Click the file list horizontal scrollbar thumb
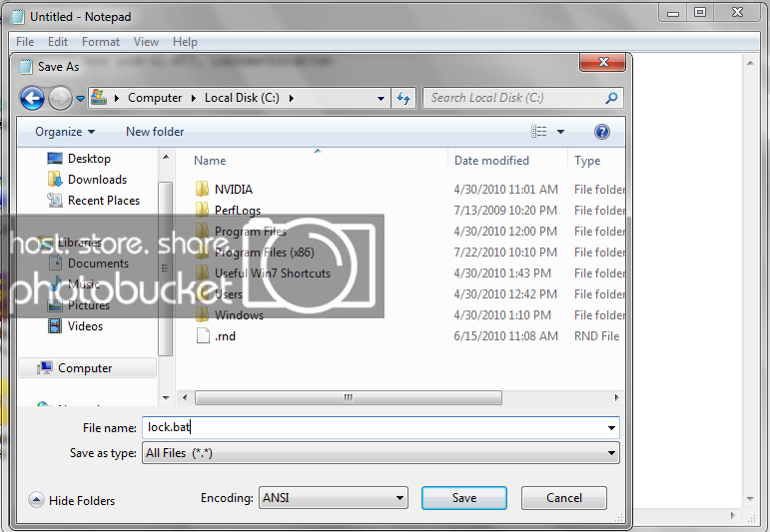This screenshot has height=532, width=770. pyautogui.click(x=349, y=397)
